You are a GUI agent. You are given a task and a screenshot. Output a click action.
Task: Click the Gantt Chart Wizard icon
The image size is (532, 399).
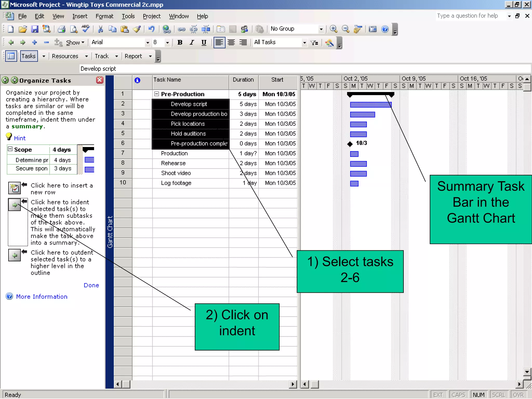329,43
